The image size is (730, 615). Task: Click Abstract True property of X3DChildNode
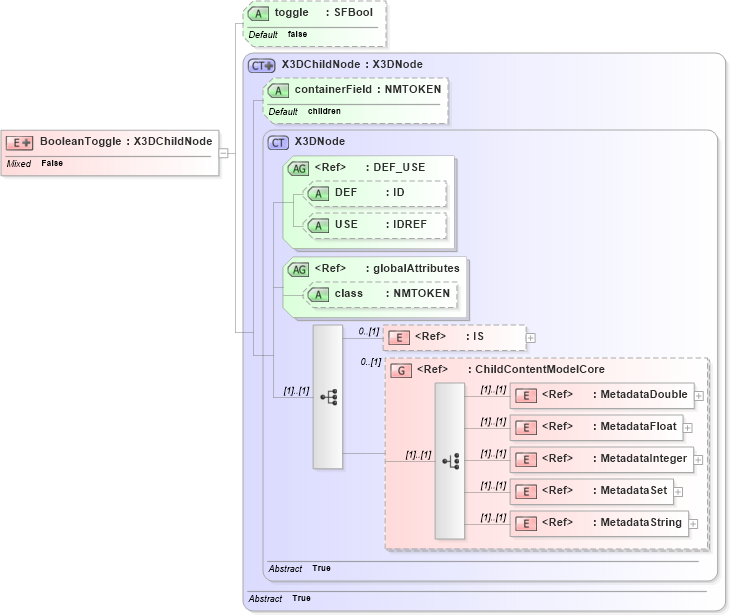tap(279, 598)
